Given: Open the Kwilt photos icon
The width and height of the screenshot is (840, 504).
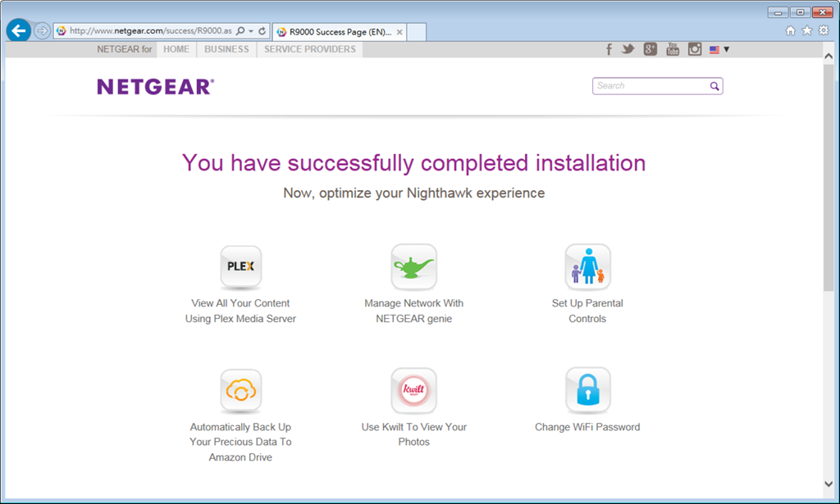Looking at the screenshot, I should point(413,390).
